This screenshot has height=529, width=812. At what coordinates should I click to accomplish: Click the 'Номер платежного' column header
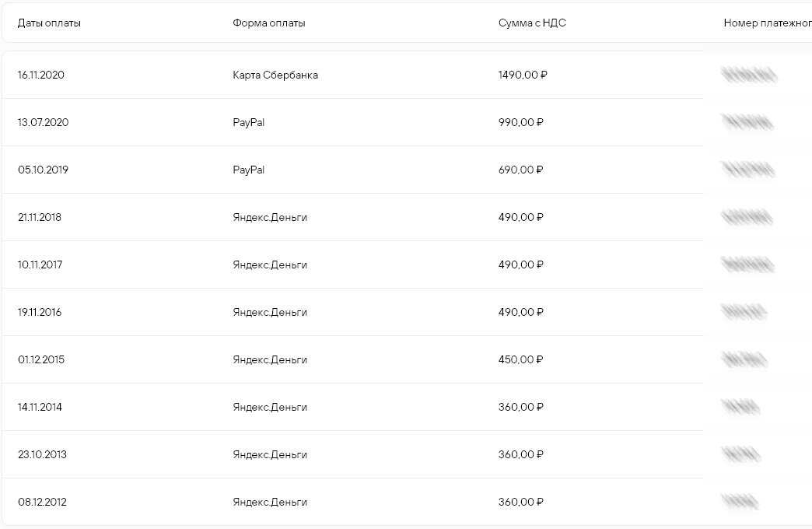[768, 23]
